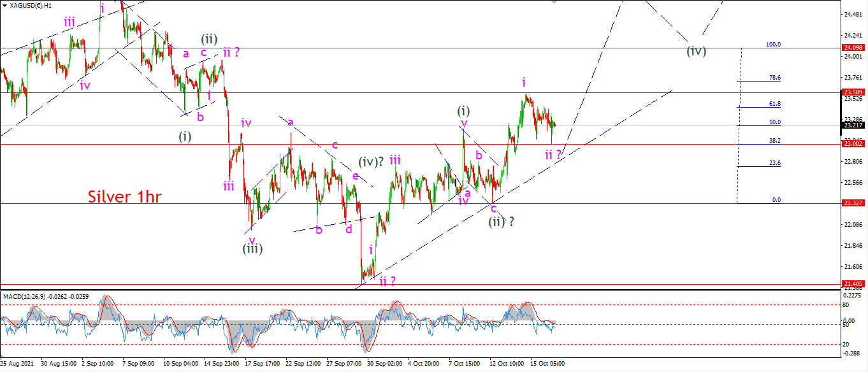Select the 22.327 red price level tag
The width and height of the screenshot is (868, 372).
853,203
